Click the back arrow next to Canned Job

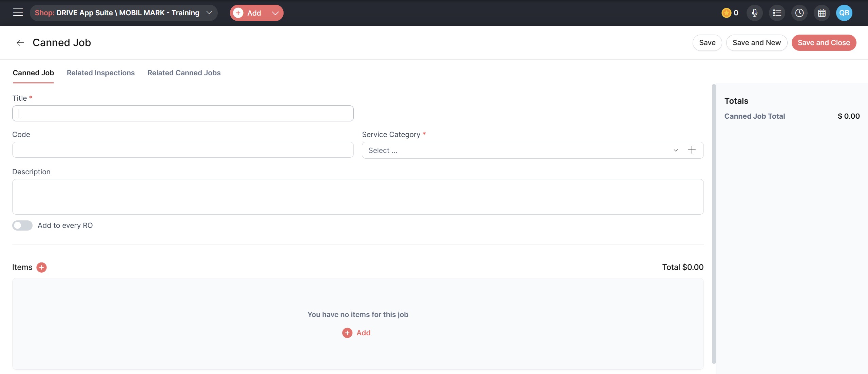pos(20,43)
